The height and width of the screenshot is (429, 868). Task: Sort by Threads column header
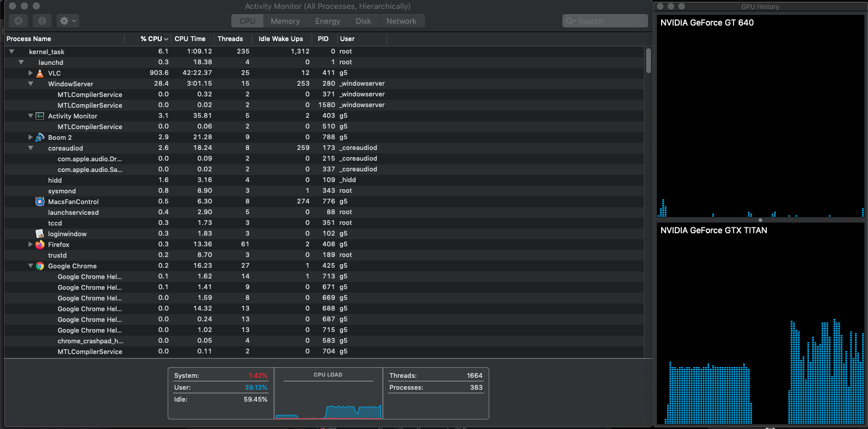233,39
